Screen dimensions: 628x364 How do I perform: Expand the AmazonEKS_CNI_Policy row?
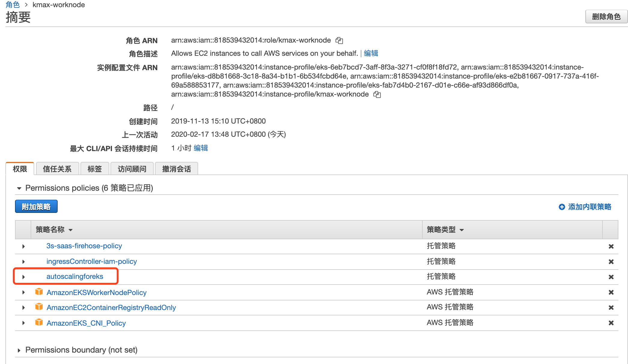click(23, 323)
